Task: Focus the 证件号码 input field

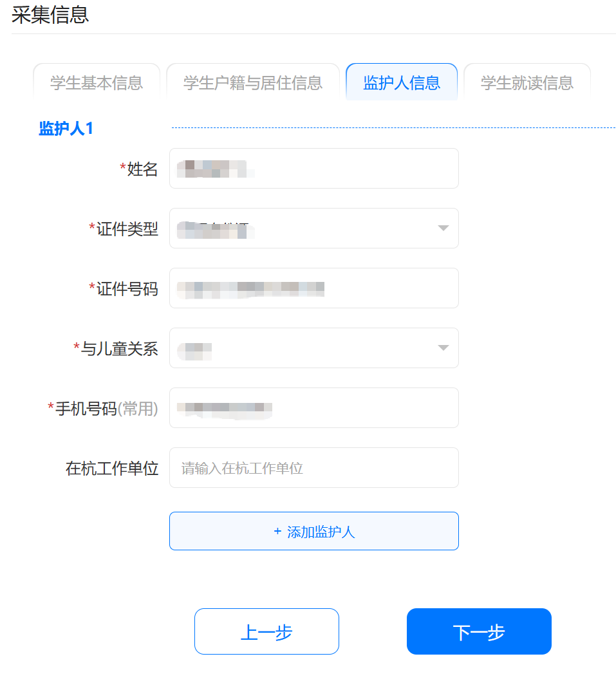Action: tap(314, 288)
